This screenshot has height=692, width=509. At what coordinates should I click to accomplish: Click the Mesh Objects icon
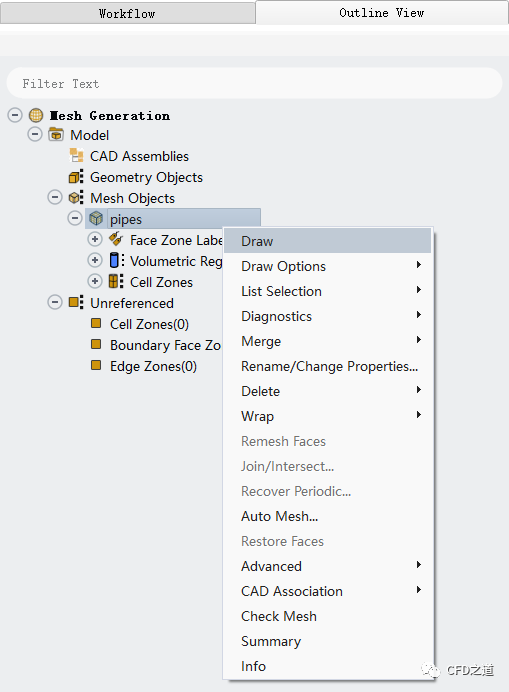pos(76,198)
